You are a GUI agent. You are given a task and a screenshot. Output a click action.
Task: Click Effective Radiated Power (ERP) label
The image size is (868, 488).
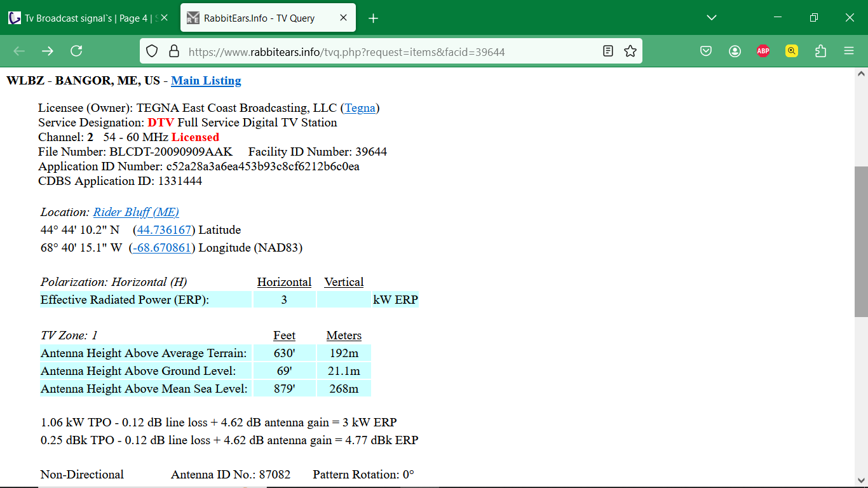(146, 300)
